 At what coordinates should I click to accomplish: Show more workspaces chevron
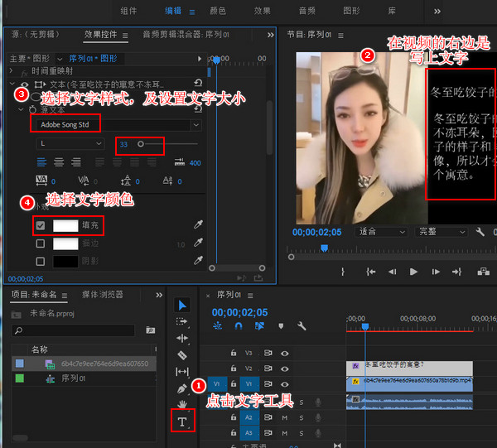click(437, 12)
